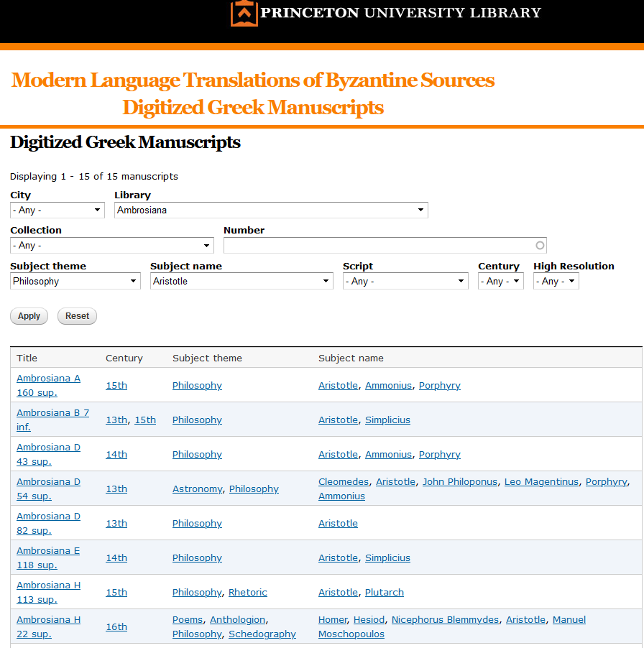
Task: Click the Apply button
Action: pyautogui.click(x=29, y=316)
